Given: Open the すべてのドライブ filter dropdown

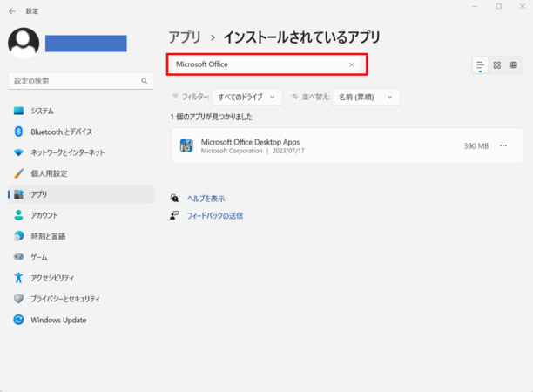Looking at the screenshot, I should 247,97.
